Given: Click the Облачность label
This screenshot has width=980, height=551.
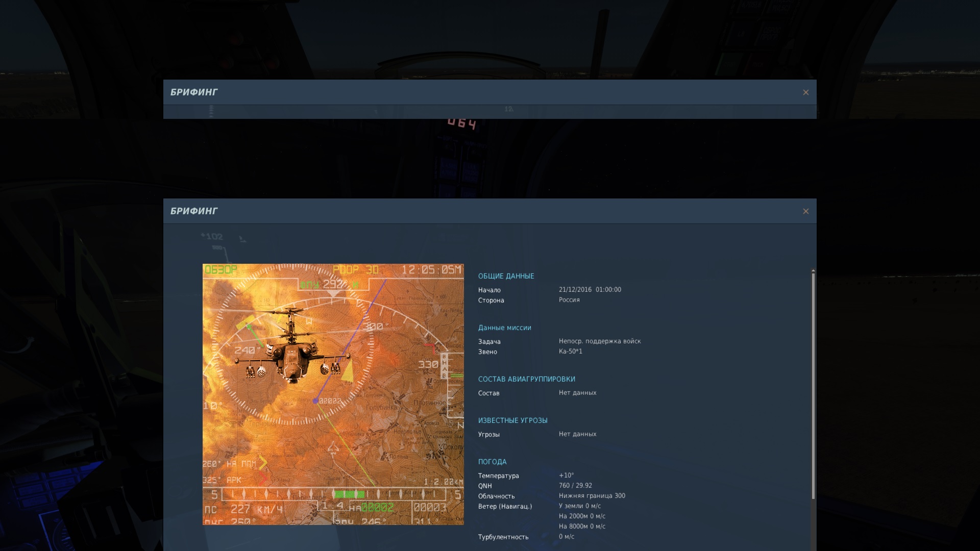Looking at the screenshot, I should (x=496, y=496).
